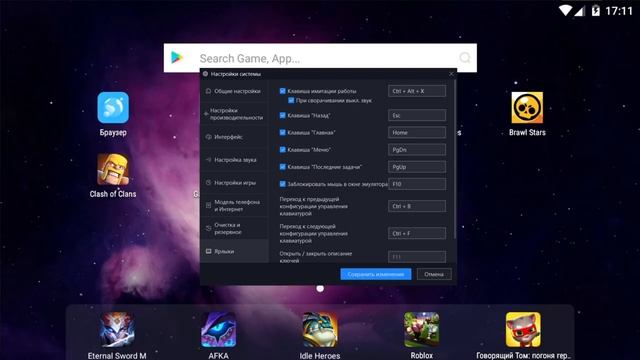Click the Wi-Fi status icon
The image size is (640, 360).
pos(565,11)
